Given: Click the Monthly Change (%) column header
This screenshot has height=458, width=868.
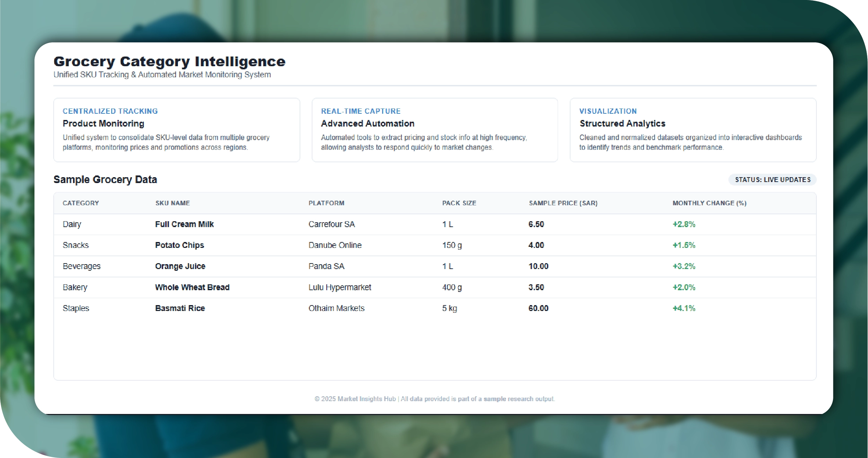Looking at the screenshot, I should [x=709, y=203].
